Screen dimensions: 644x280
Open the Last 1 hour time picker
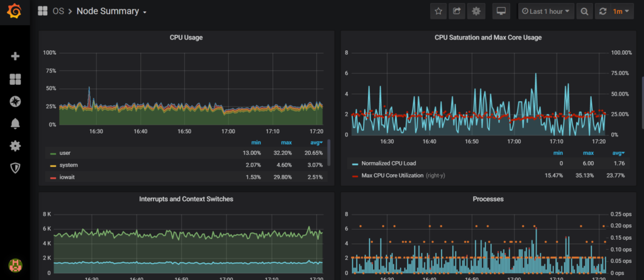(x=546, y=11)
